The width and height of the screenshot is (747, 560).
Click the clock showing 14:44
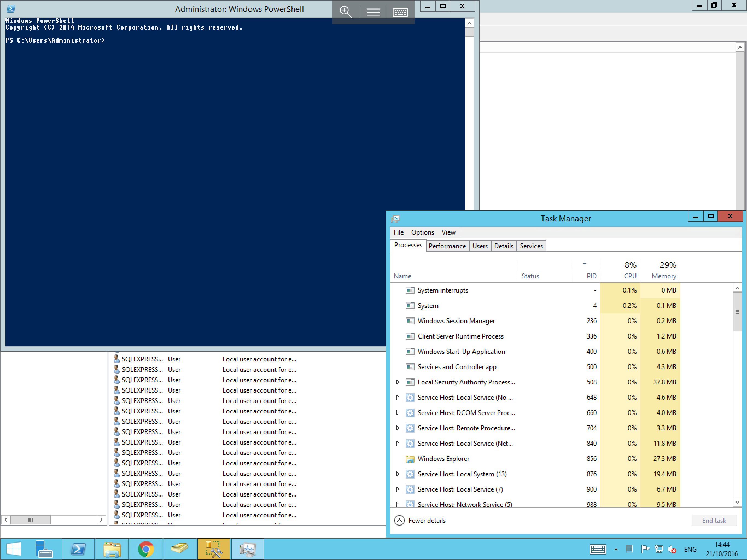[x=722, y=544]
